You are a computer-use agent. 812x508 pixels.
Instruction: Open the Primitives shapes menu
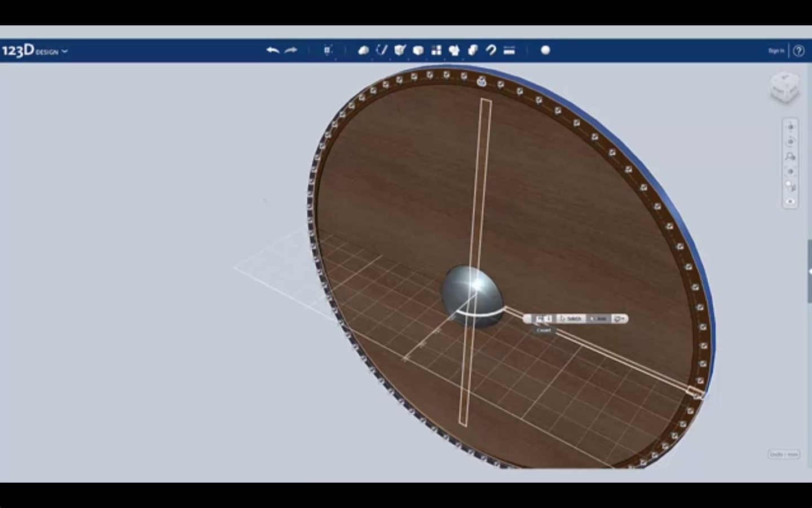click(364, 50)
